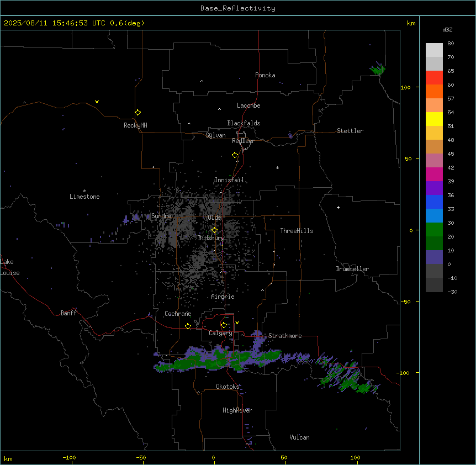The height and width of the screenshot is (465, 476).
Task: Click the yellow diamond marker above Didsbury
Action: click(214, 230)
